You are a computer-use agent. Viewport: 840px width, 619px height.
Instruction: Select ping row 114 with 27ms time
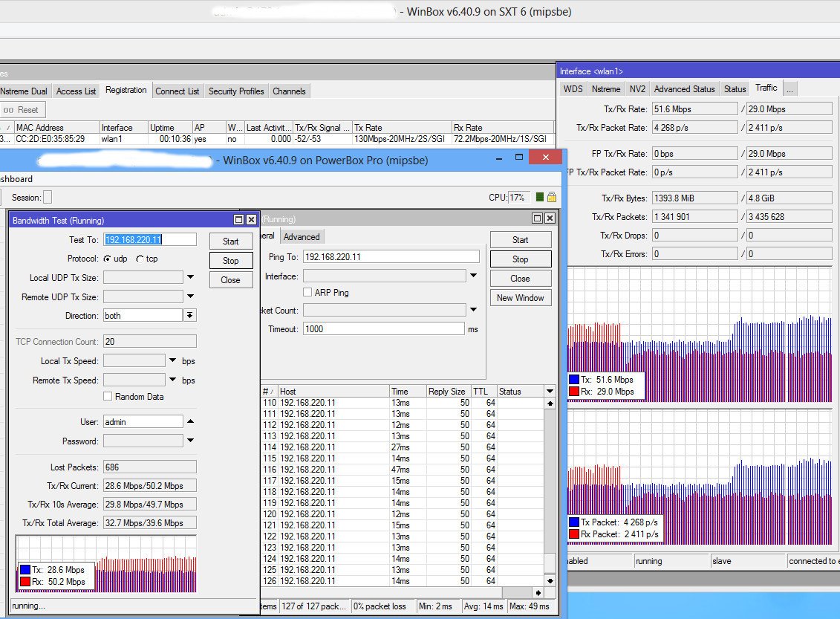coord(403,447)
